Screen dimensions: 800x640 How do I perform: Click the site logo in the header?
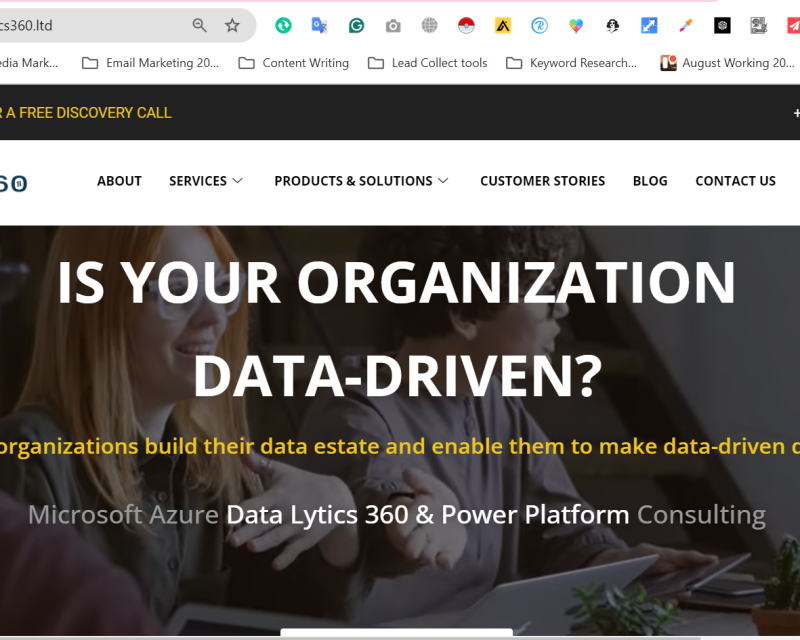coord(13,184)
